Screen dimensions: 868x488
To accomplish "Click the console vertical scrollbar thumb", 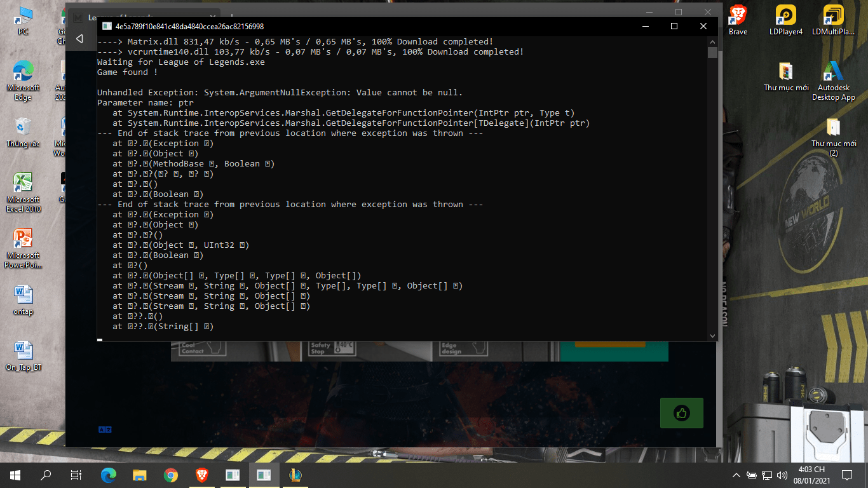I will 712,52.
